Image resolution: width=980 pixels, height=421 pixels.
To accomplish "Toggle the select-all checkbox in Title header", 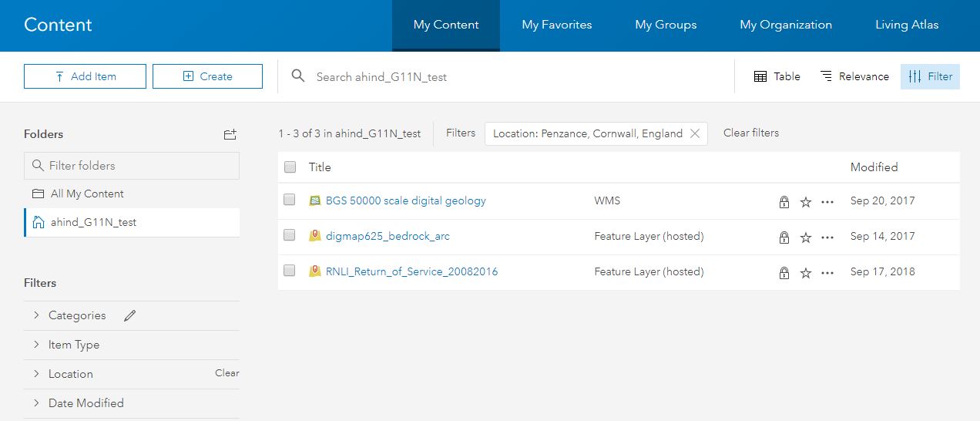I will [x=290, y=167].
